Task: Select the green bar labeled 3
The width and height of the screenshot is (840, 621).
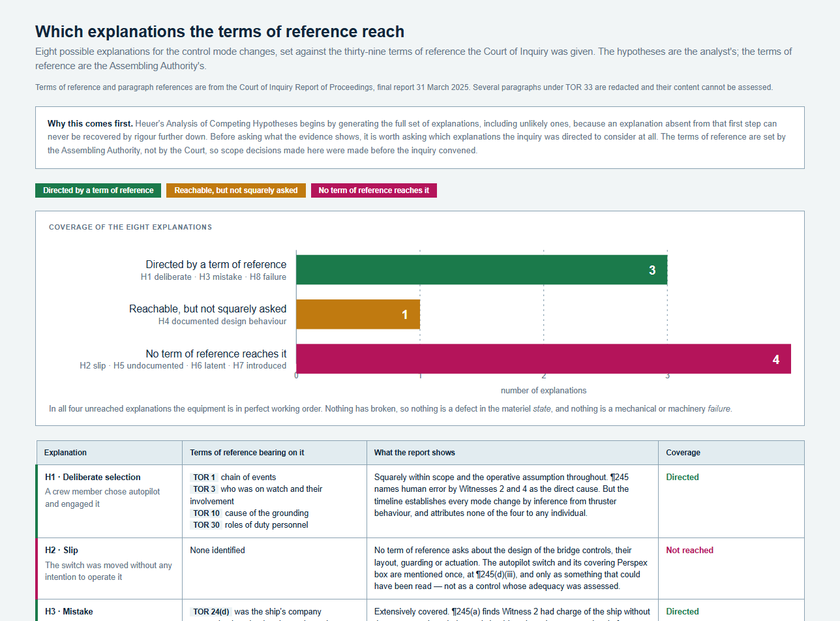Action: (482, 270)
